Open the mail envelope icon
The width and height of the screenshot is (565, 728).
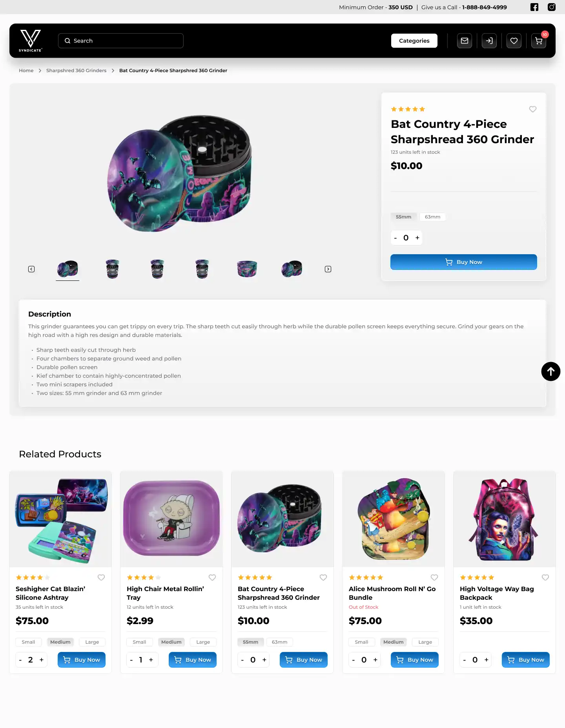pos(465,41)
